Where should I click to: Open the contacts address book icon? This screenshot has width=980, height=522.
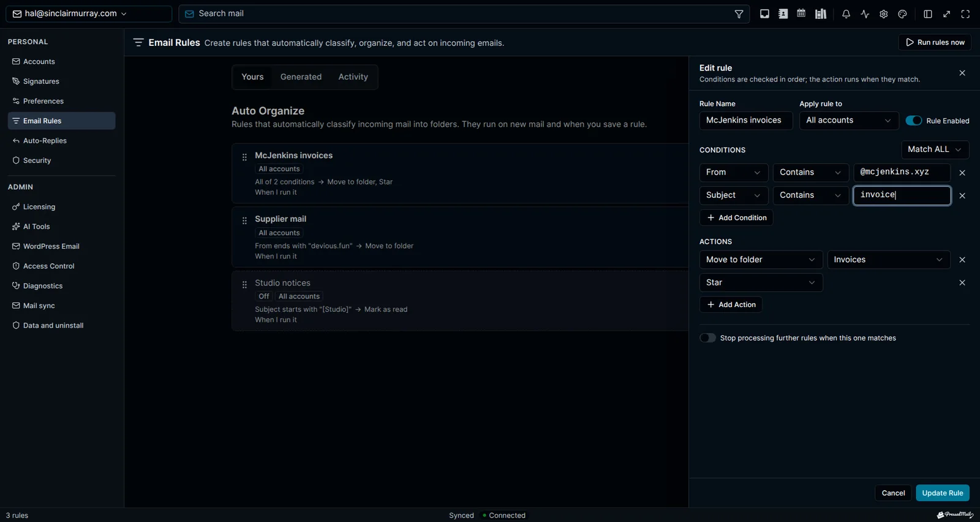click(x=783, y=13)
